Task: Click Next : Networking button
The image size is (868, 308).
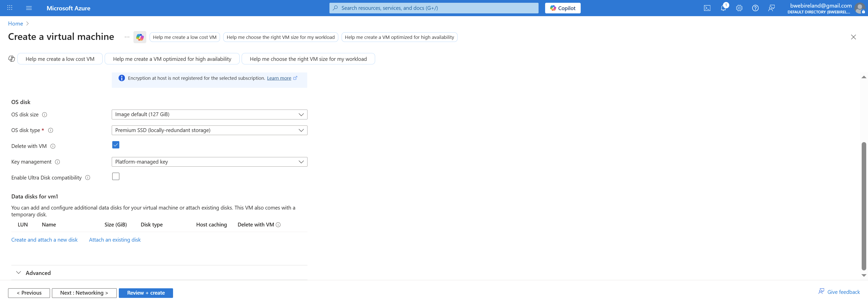Action: coord(84,293)
